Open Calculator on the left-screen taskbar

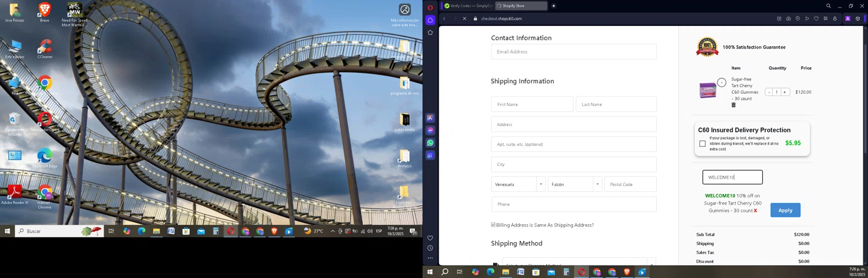pos(216,231)
